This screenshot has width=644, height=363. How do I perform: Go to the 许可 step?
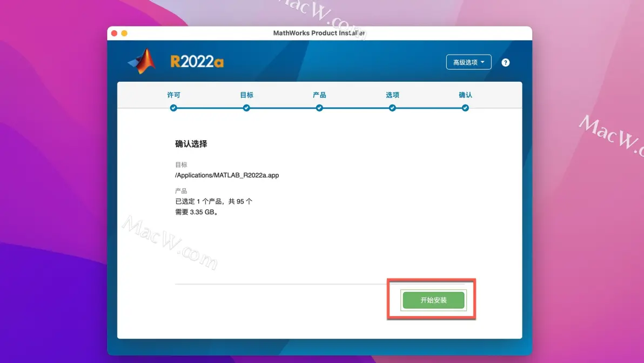(174, 95)
